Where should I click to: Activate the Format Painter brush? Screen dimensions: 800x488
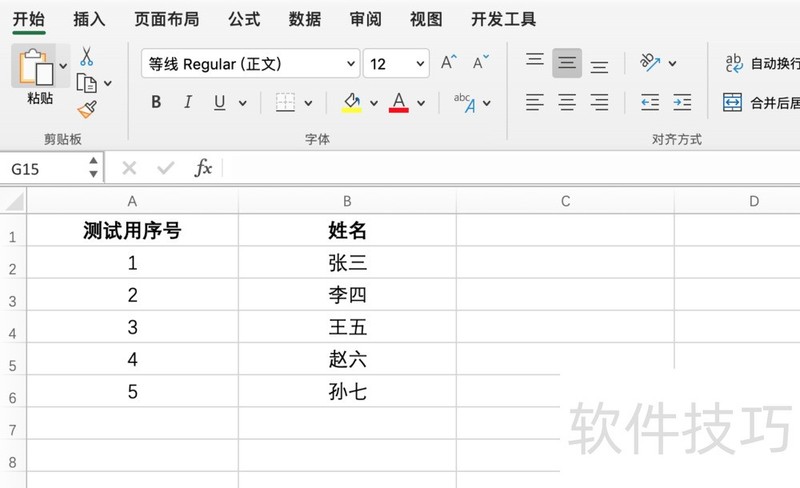pos(87,109)
